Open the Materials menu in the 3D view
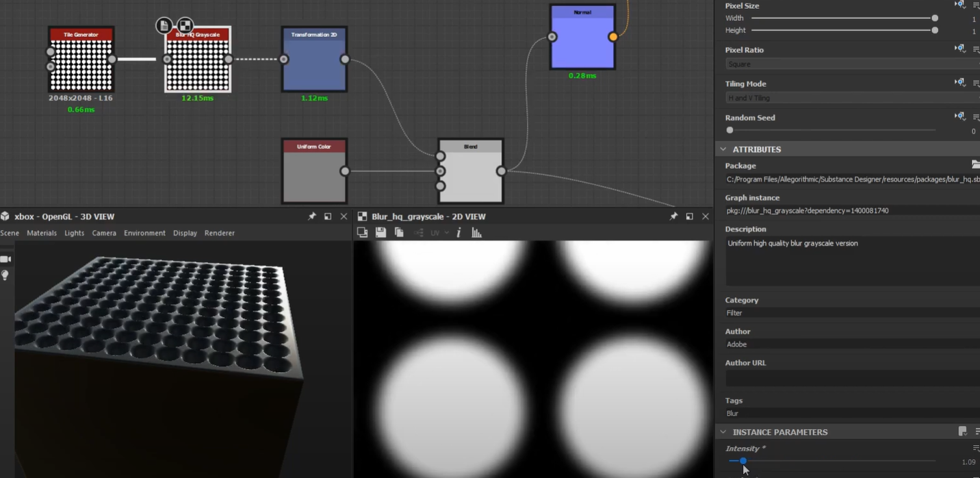Viewport: 980px width, 478px height. tap(42, 233)
